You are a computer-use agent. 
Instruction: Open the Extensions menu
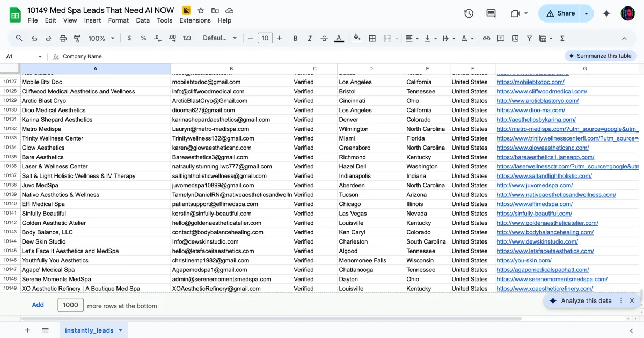195,20
